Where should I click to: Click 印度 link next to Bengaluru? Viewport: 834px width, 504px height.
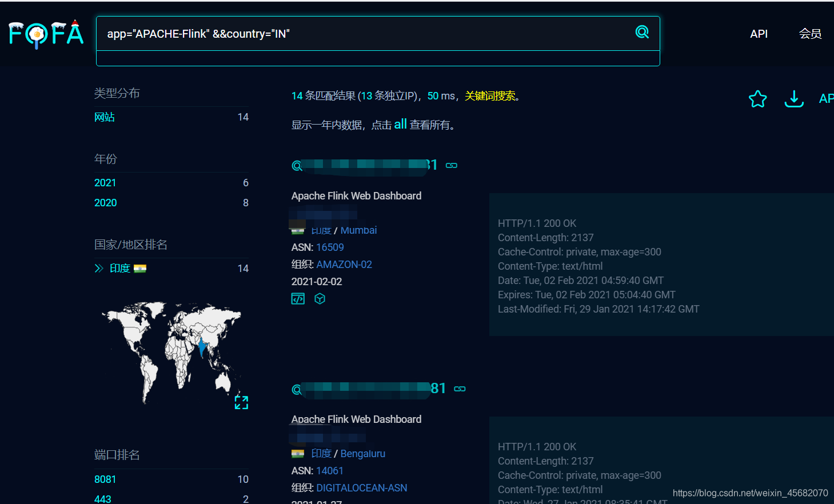point(321,454)
